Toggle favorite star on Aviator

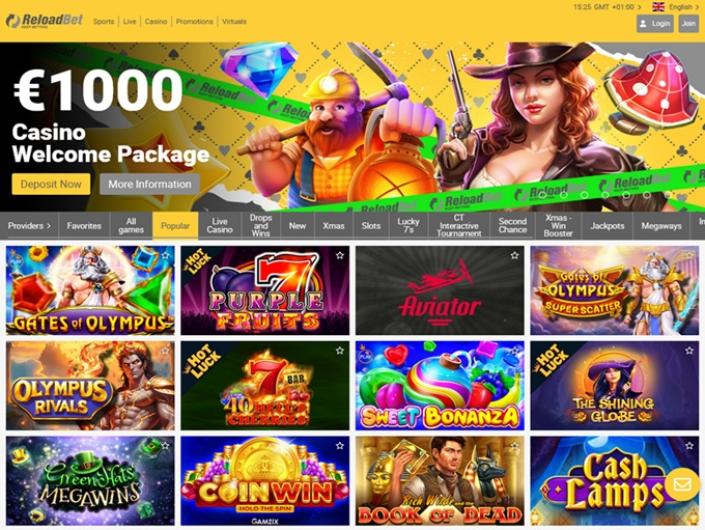pyautogui.click(x=514, y=255)
